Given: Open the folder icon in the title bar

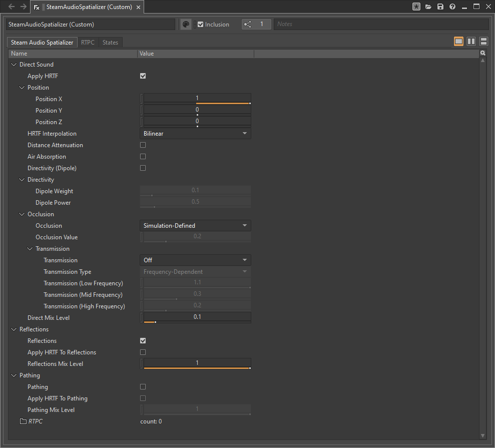Looking at the screenshot, I should (428, 7).
